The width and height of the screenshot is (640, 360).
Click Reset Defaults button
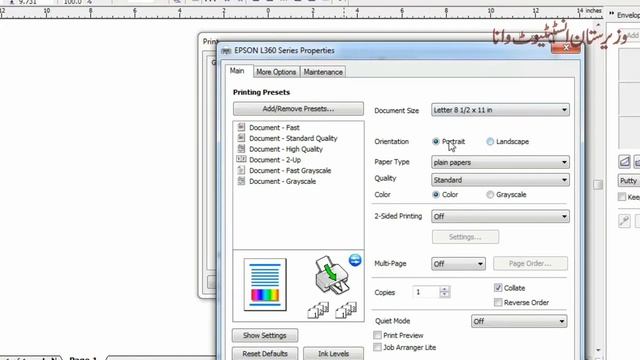tap(265, 353)
